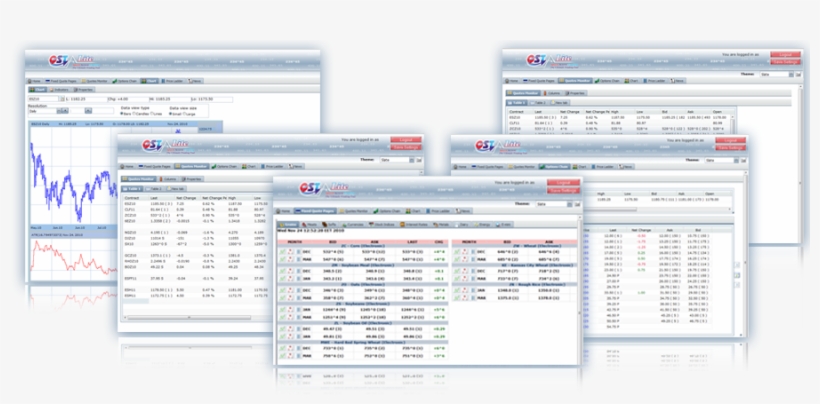Image resolution: width=820 pixels, height=404 pixels.
Task: Open chart icon for Corn MAR row
Action: click(x=282, y=259)
